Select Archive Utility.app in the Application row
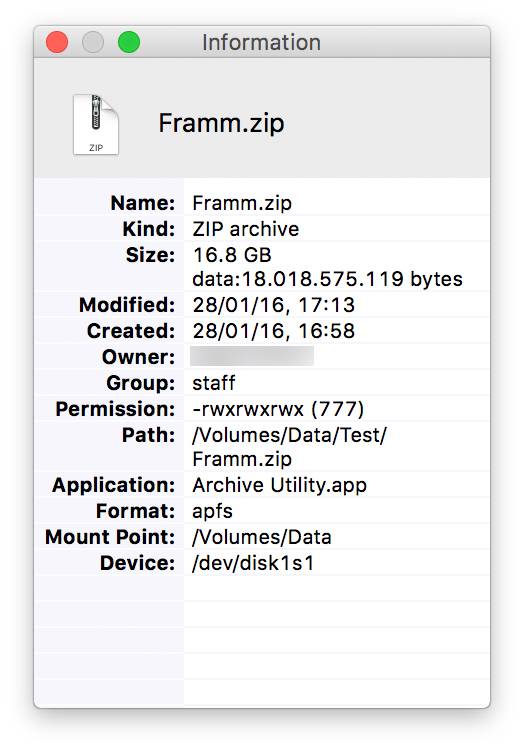This screenshot has width=524, height=750. click(x=280, y=485)
